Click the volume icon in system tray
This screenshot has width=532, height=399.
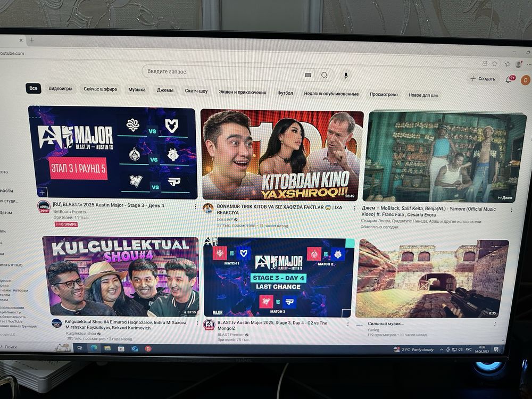tap(460, 350)
